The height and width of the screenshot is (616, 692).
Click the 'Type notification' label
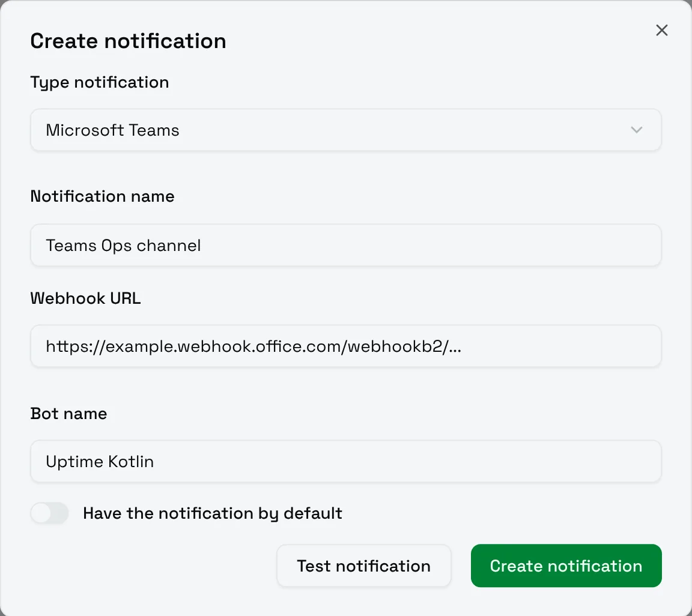(99, 82)
